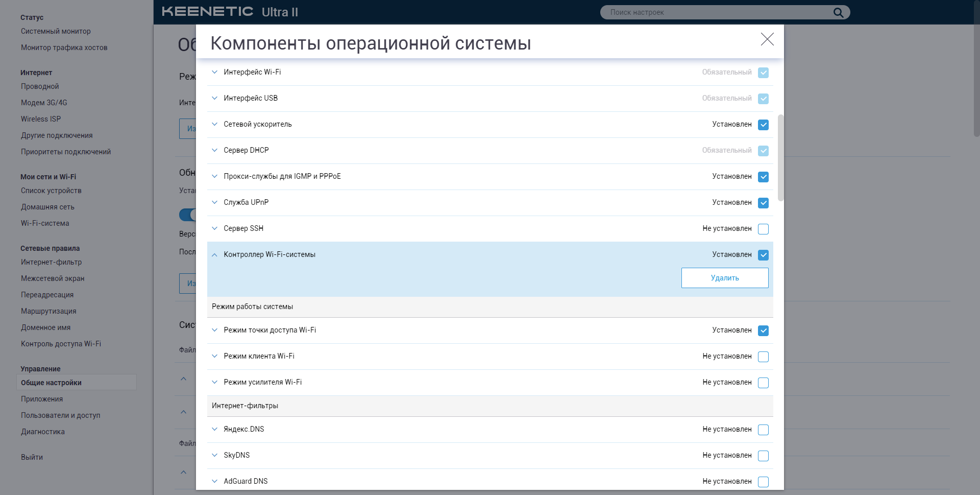Screen dimensions: 980x495
Task: Check the AdGuard DNS checkbox
Action: point(763,482)
